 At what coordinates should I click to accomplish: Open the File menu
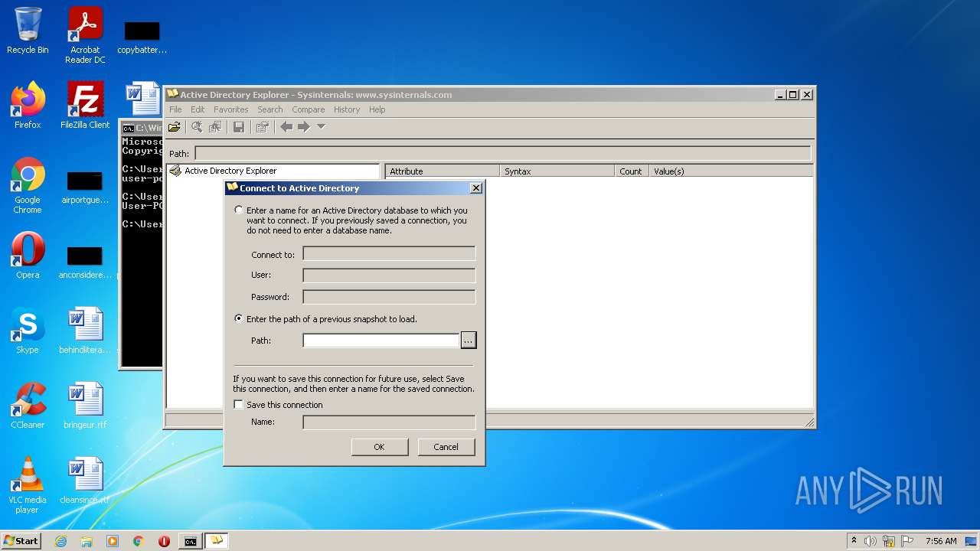[x=175, y=109]
